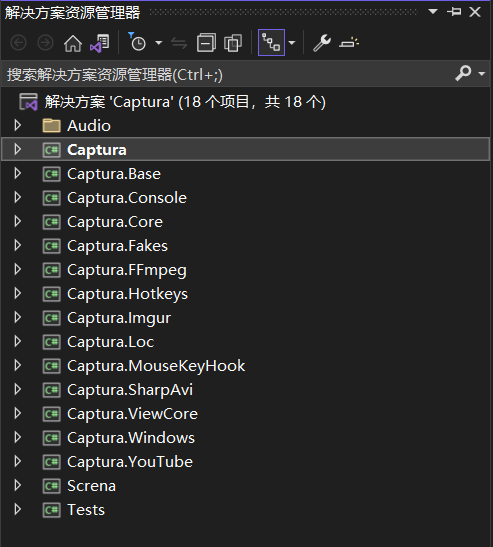
Task: Expand Captura.FFmpeg project node
Action: coord(17,269)
